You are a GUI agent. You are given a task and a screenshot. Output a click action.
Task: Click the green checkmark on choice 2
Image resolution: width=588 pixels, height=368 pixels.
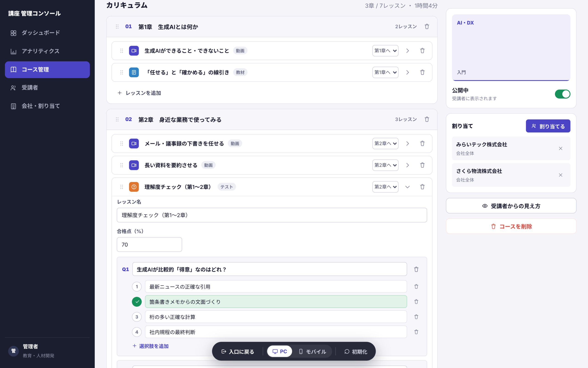(137, 302)
